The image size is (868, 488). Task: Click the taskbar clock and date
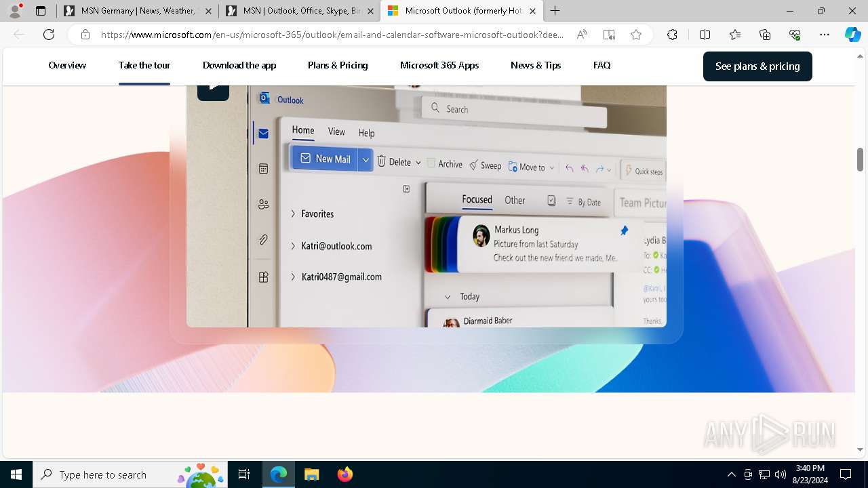point(810,474)
